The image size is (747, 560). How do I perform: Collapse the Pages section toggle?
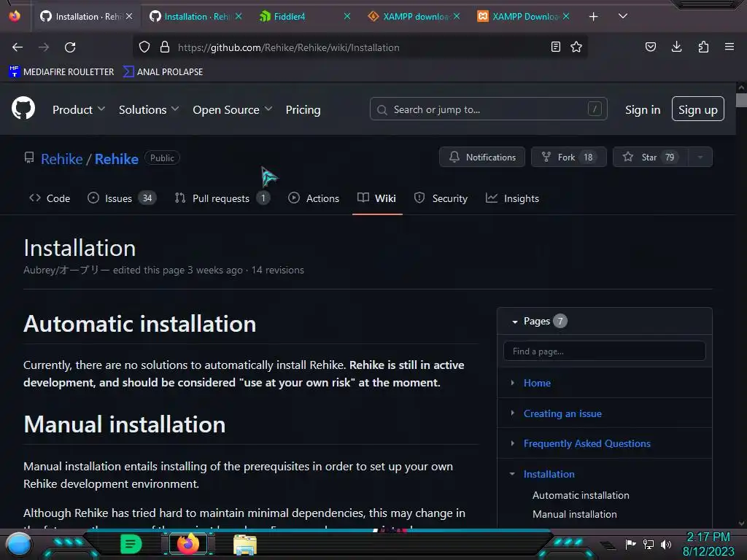pos(514,322)
